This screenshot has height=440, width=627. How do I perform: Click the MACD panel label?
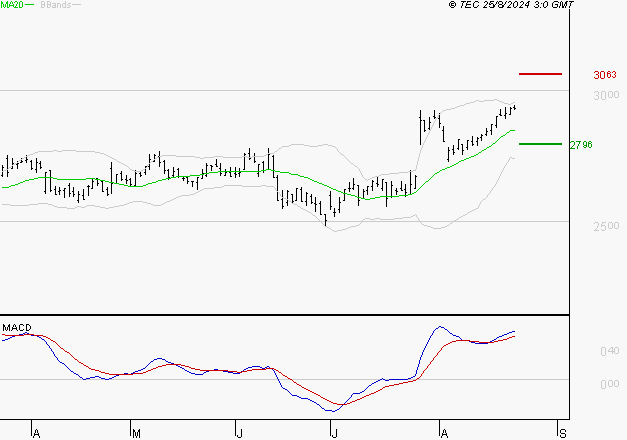pyautogui.click(x=17, y=328)
